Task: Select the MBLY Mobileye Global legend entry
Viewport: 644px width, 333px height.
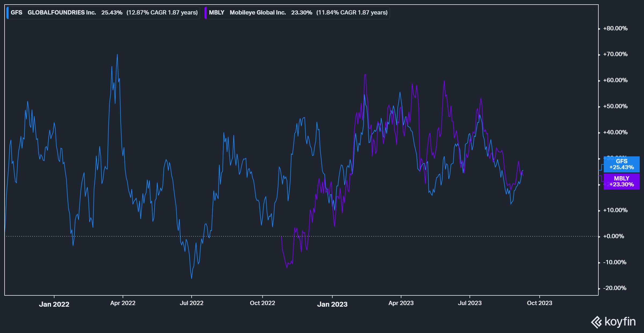Action: click(x=247, y=13)
